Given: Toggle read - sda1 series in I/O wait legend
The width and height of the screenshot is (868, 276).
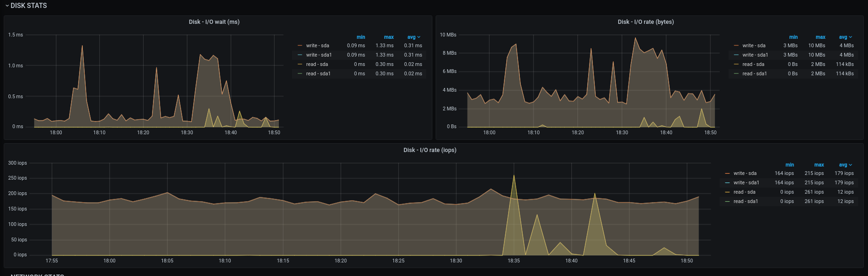Looking at the screenshot, I should [318, 73].
